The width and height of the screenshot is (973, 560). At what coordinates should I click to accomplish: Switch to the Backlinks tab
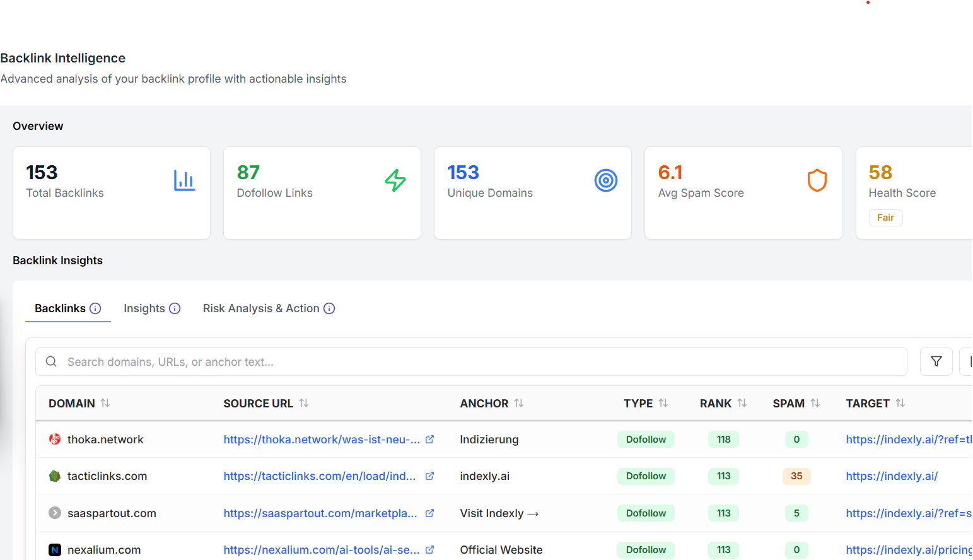coord(68,308)
